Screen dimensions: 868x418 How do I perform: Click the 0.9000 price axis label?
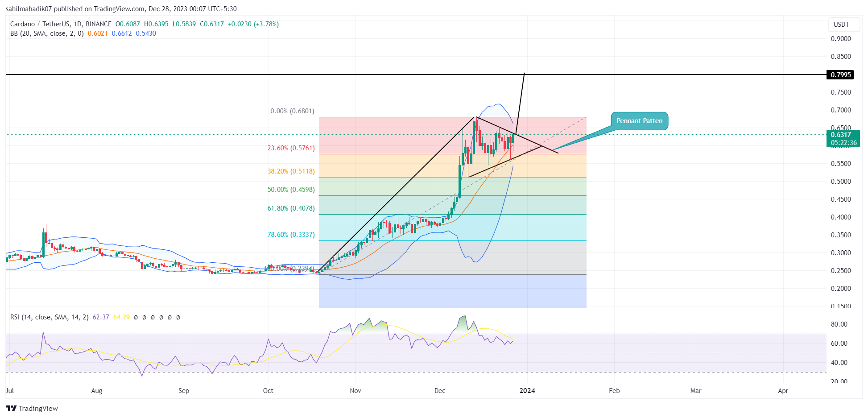841,39
